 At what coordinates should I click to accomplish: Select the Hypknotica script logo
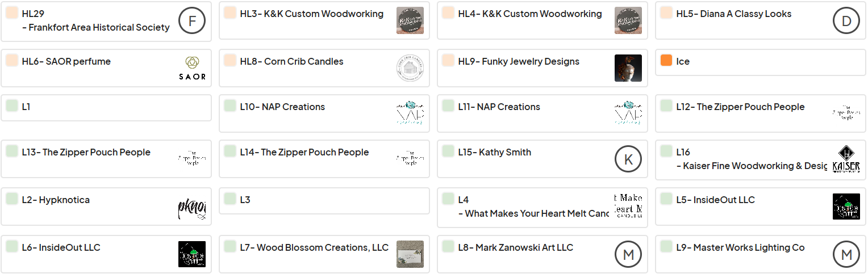192,207
